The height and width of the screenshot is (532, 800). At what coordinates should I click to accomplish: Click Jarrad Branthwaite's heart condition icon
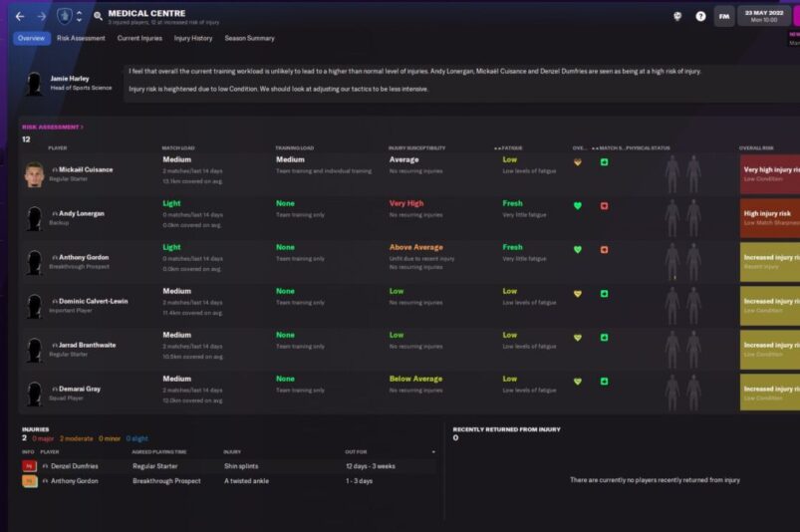tap(578, 338)
